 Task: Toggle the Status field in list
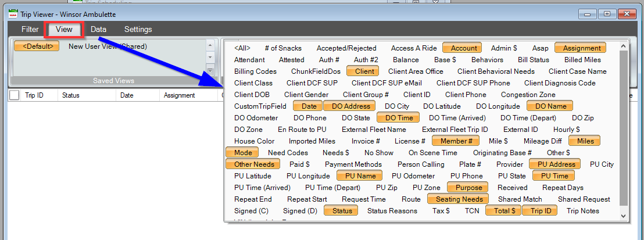point(341,210)
